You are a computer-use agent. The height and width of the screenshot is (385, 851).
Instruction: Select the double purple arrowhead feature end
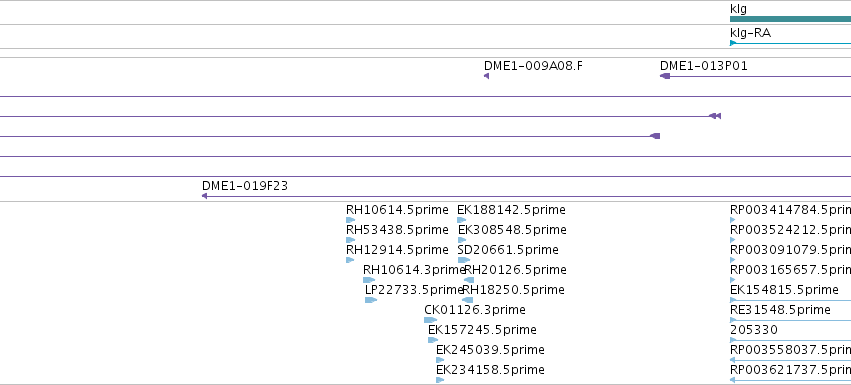point(715,116)
